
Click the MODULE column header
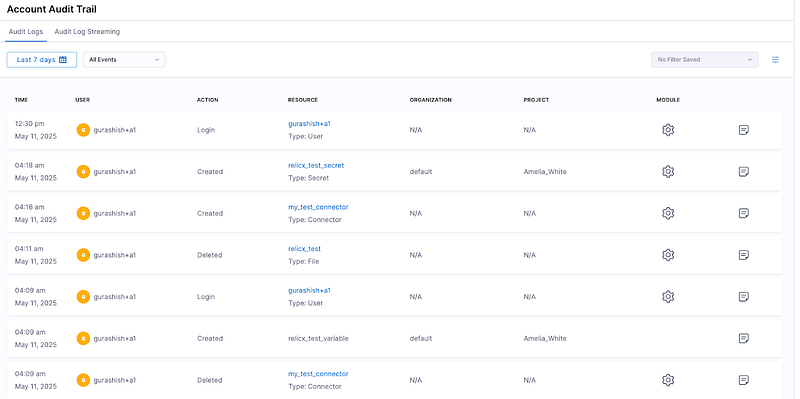coord(668,100)
